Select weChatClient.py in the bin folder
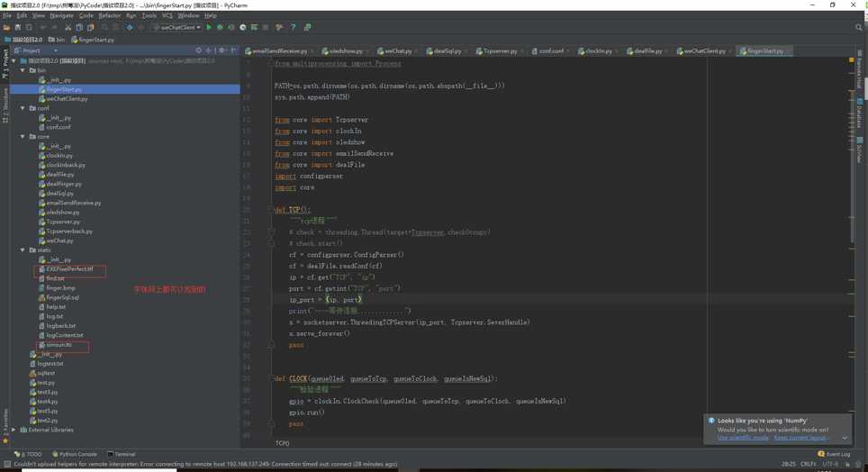 coord(67,98)
